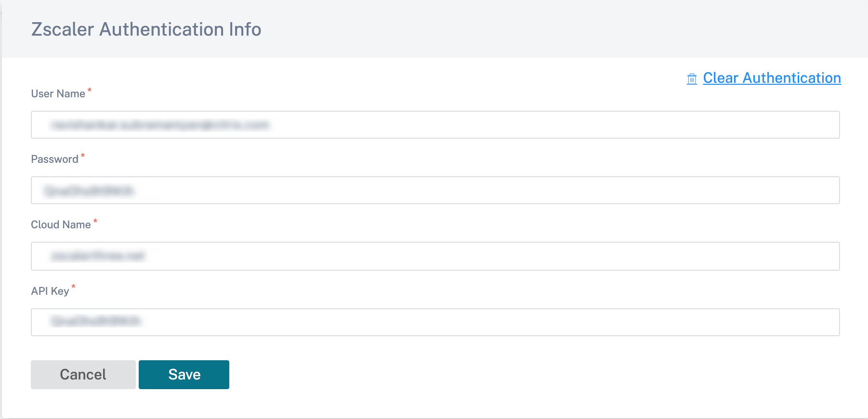Open the Clear Authentication link
Screen dimensions: 868x419
click(x=772, y=78)
